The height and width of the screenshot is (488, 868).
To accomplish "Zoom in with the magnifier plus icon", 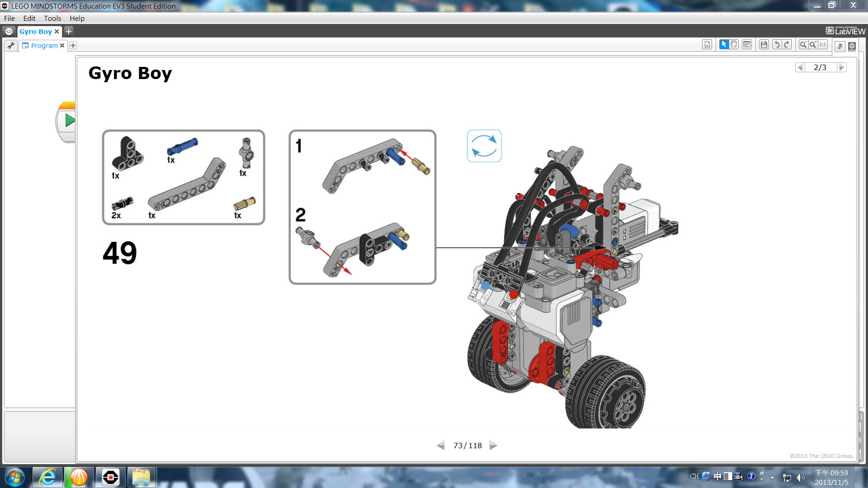I will [813, 44].
